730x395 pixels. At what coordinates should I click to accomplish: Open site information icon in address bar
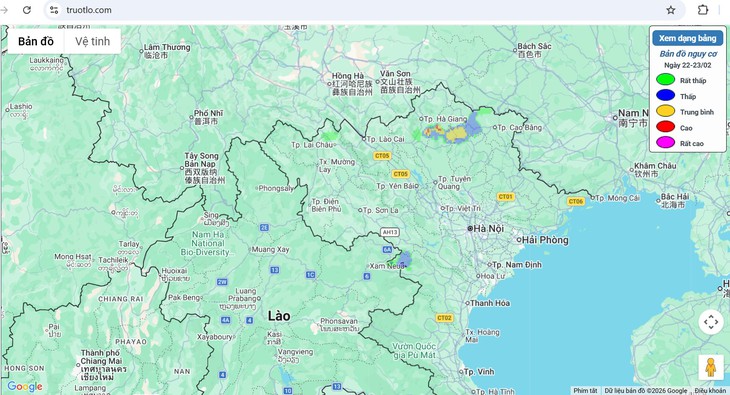(x=54, y=10)
